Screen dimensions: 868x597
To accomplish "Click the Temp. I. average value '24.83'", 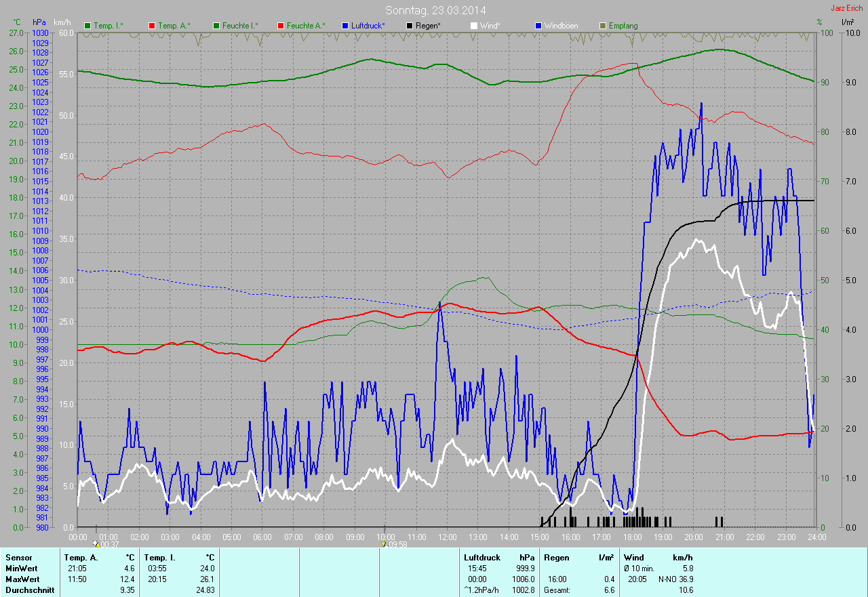I will [x=205, y=590].
